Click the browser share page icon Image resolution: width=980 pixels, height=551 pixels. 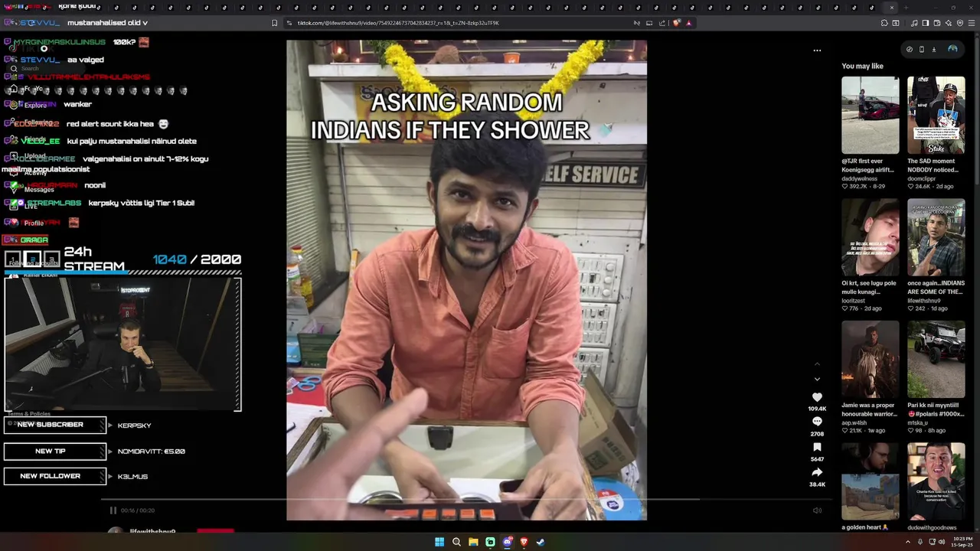pyautogui.click(x=662, y=23)
